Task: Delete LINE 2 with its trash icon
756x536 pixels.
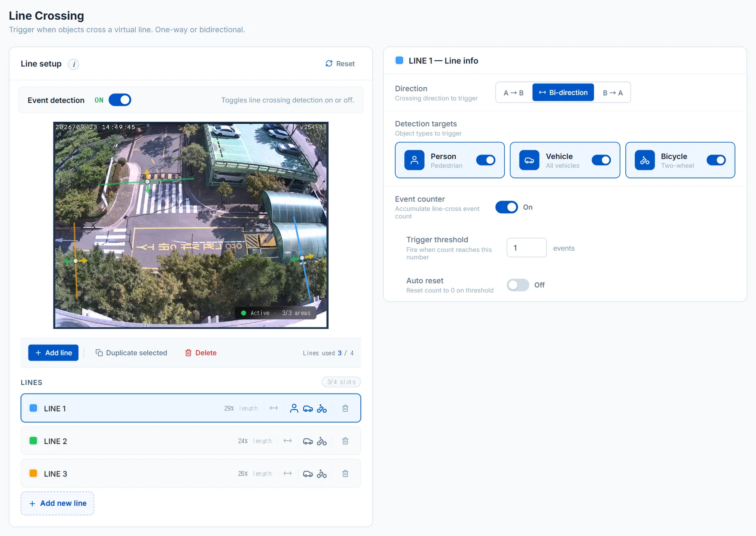Action: pyautogui.click(x=345, y=441)
